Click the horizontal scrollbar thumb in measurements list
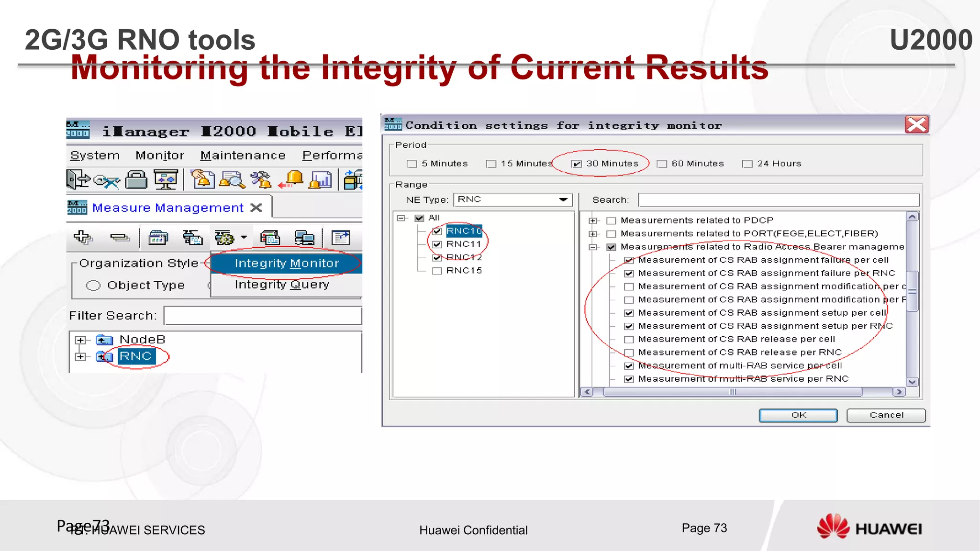980x551 pixels. [x=733, y=392]
